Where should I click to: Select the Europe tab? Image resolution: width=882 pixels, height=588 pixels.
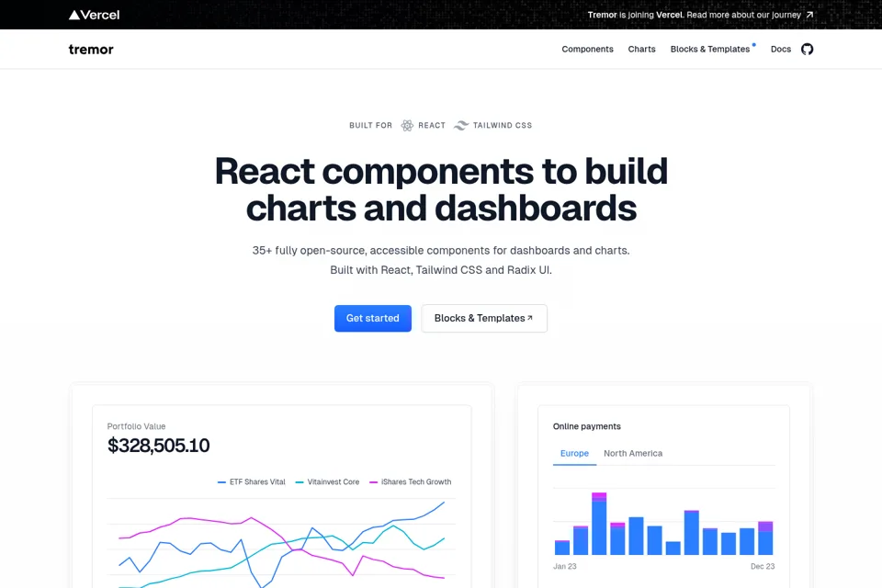[x=574, y=454]
